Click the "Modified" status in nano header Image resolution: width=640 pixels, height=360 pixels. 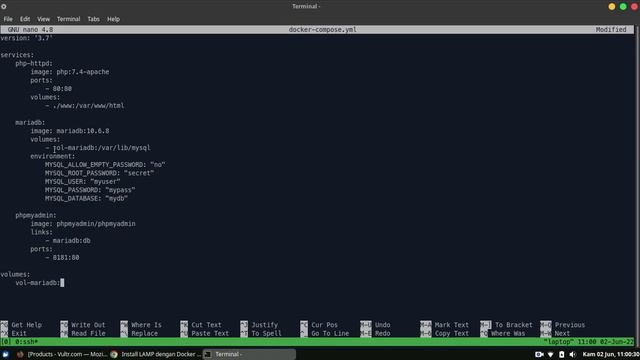click(611, 29)
